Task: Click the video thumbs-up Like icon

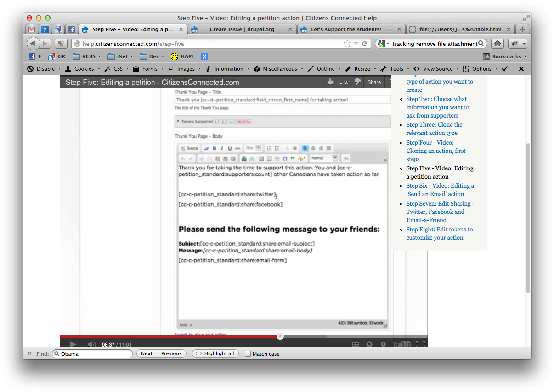Action: coord(331,82)
